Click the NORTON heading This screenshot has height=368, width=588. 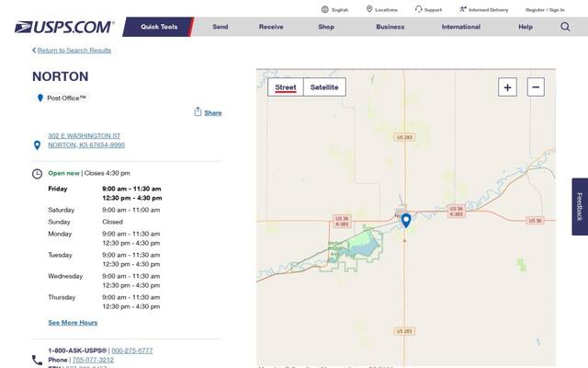(x=61, y=76)
